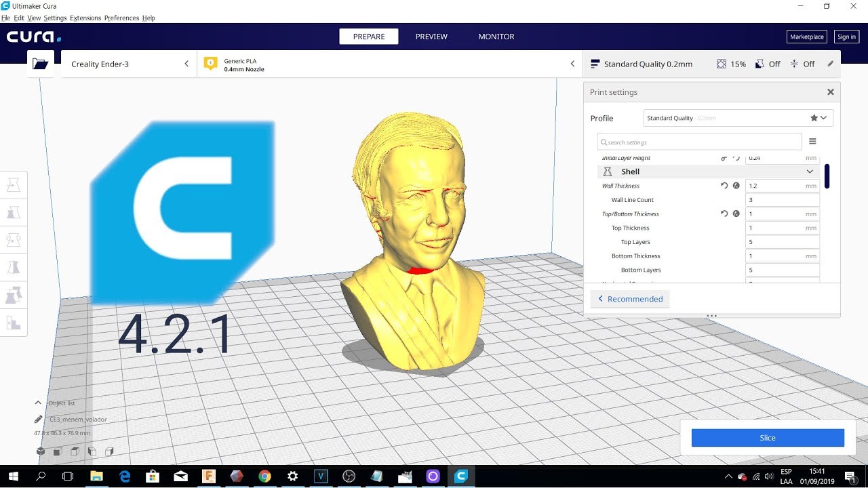Image resolution: width=868 pixels, height=488 pixels.
Task: Click the Slice button
Action: pos(768,438)
